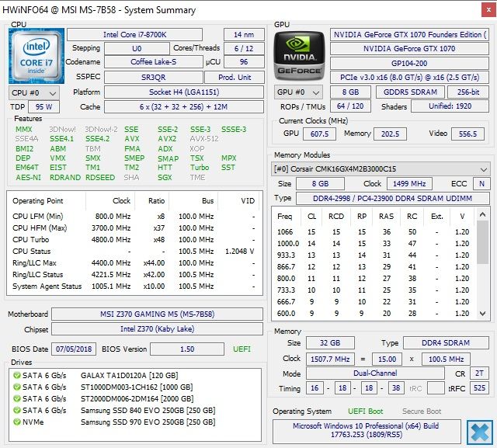This screenshot has width=497, height=448.
Task: Click the ECC N field
Action: [481, 184]
